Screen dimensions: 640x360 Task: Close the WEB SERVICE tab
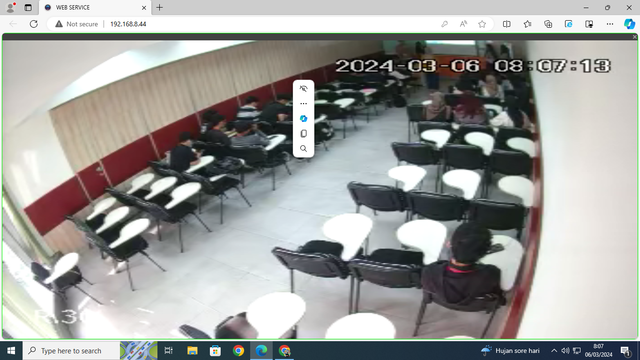(x=144, y=7)
